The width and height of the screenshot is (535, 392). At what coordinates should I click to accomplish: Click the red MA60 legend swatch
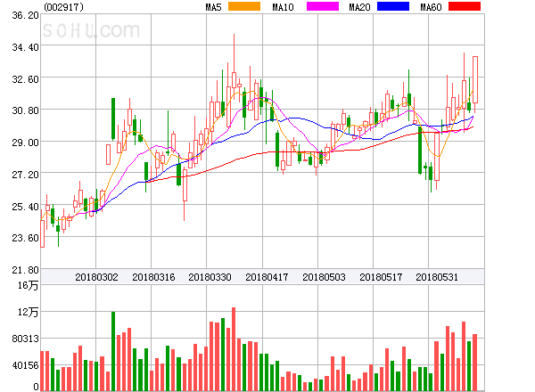(465, 6)
